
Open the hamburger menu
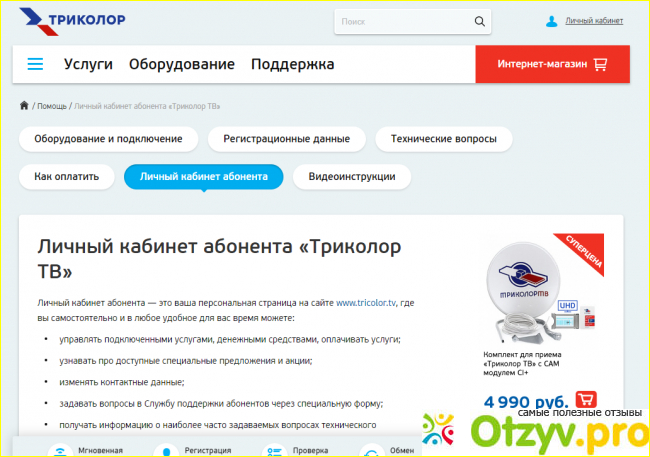tap(36, 64)
